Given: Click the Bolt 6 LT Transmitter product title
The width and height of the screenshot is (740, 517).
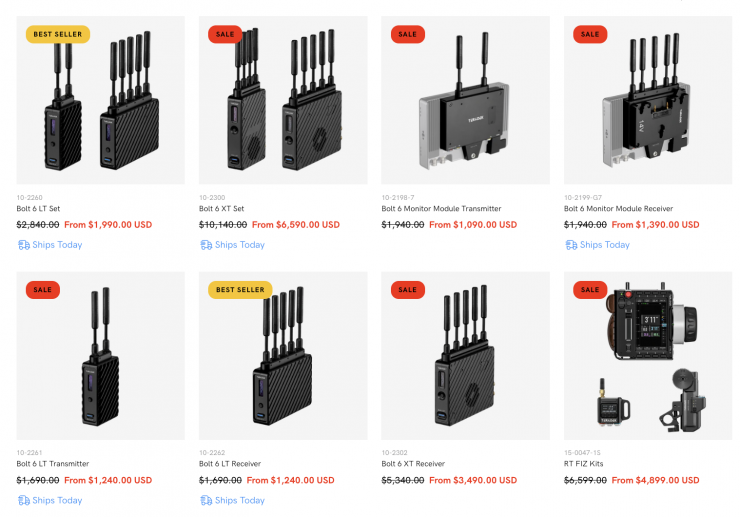Looking at the screenshot, I should point(53,464).
